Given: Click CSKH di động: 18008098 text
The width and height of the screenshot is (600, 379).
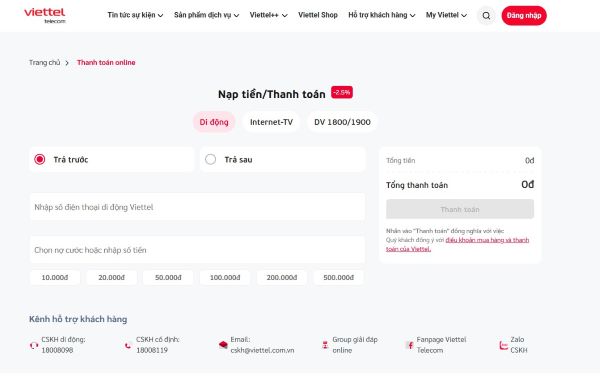Looking at the screenshot, I should click(x=63, y=345).
